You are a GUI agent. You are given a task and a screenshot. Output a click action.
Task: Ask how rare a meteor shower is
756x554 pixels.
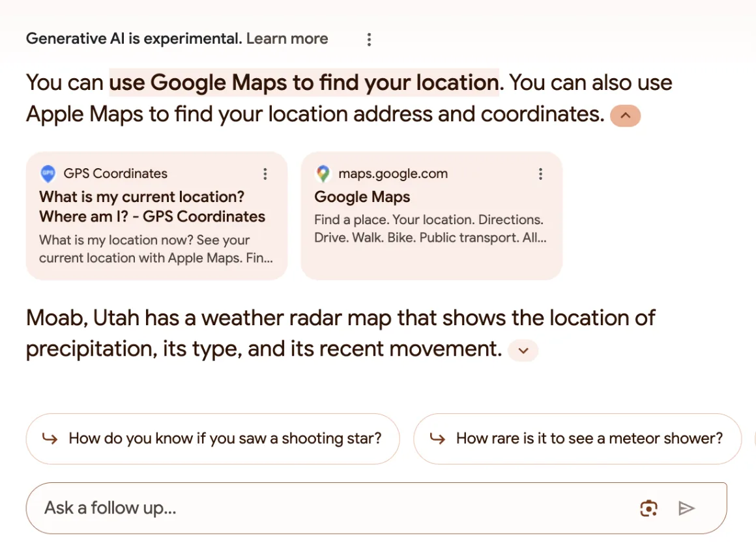point(577,439)
